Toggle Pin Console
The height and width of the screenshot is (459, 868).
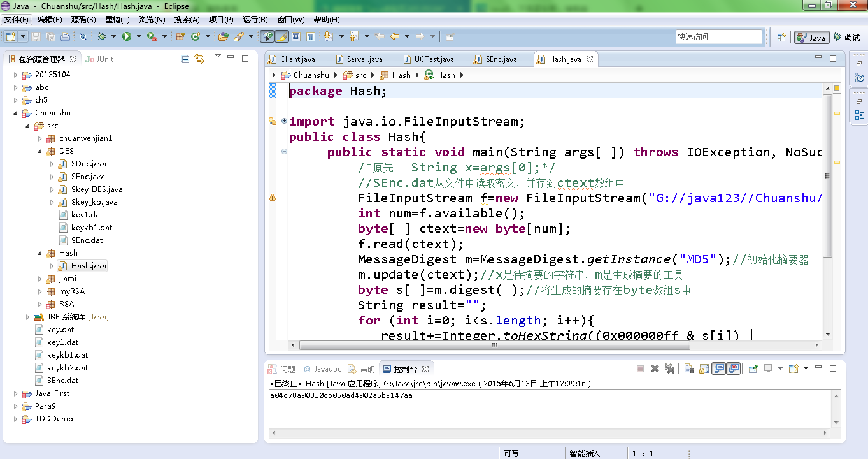point(753,368)
